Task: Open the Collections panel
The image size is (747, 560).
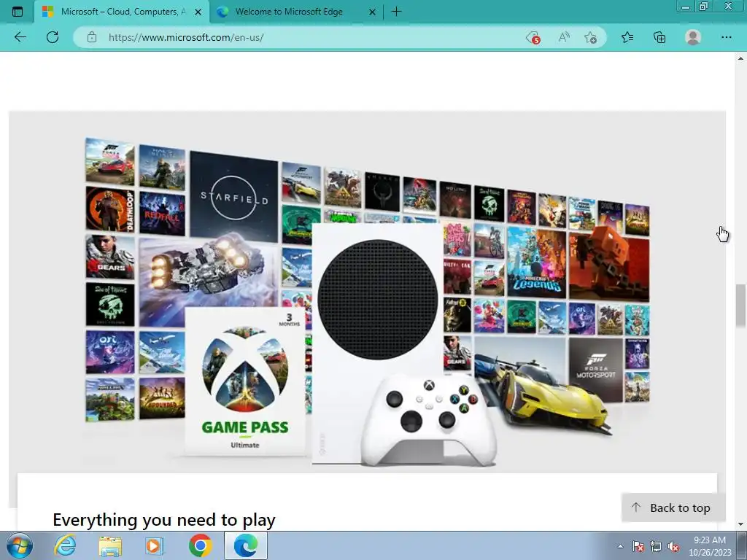Action: tap(659, 37)
